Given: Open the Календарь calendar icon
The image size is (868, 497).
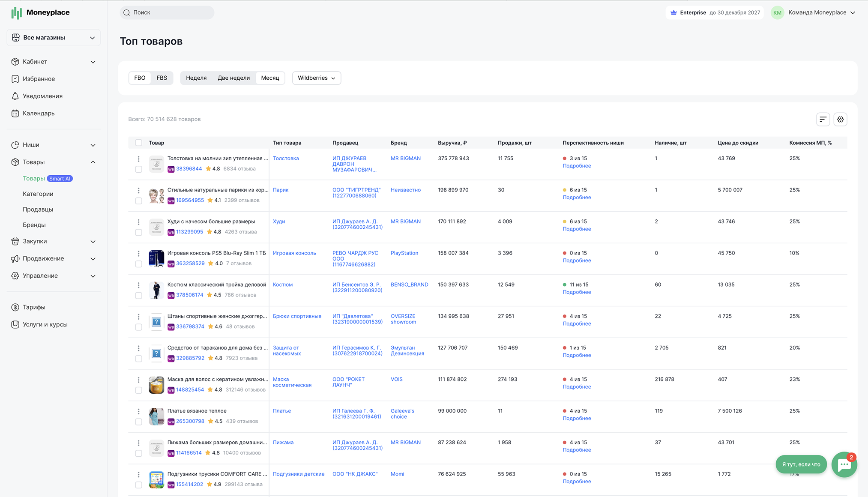Looking at the screenshot, I should [15, 113].
